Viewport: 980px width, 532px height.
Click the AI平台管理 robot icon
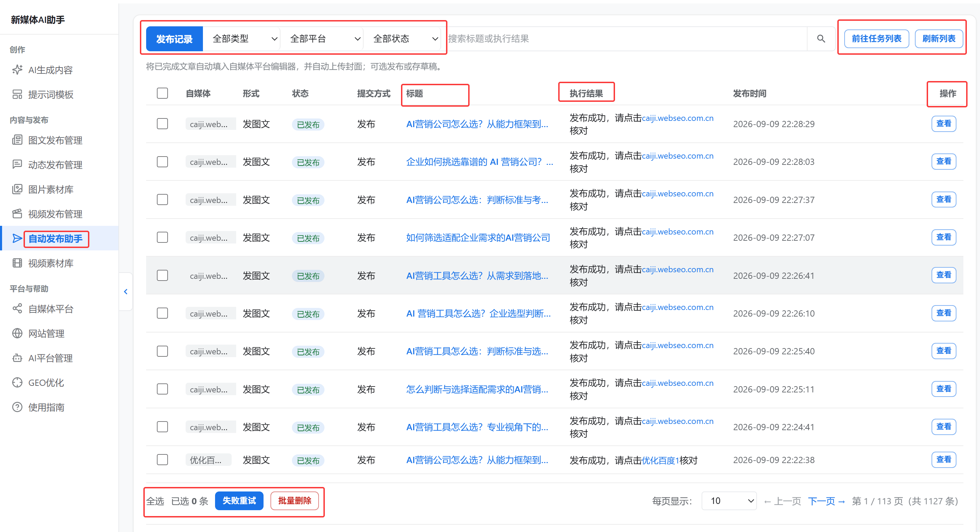coord(17,358)
